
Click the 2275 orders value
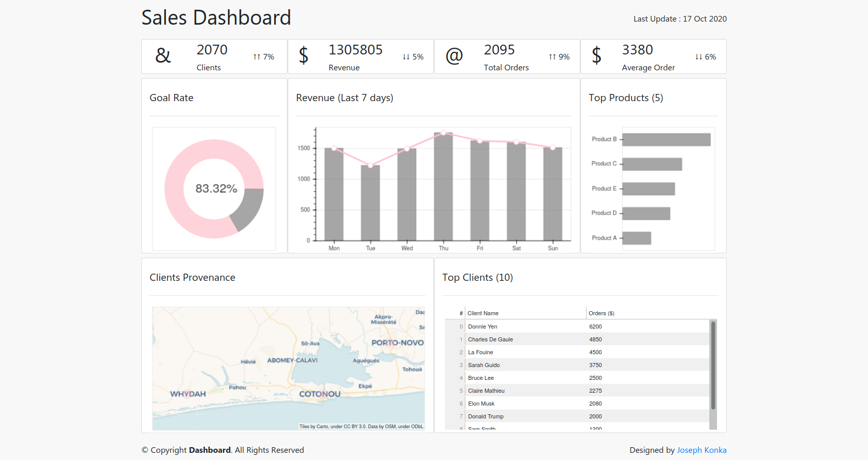point(595,391)
